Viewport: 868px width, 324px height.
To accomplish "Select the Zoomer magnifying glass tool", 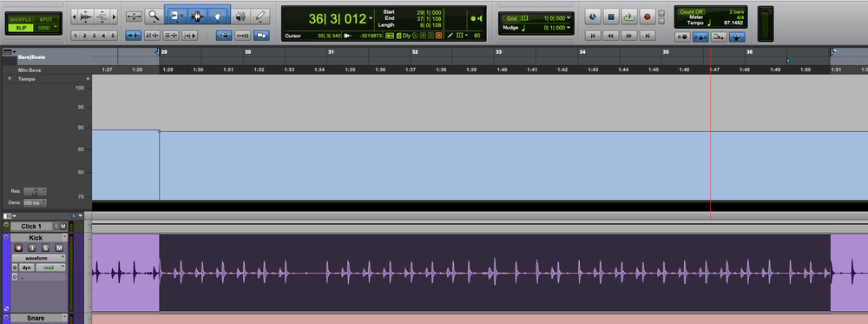I will pyautogui.click(x=152, y=17).
